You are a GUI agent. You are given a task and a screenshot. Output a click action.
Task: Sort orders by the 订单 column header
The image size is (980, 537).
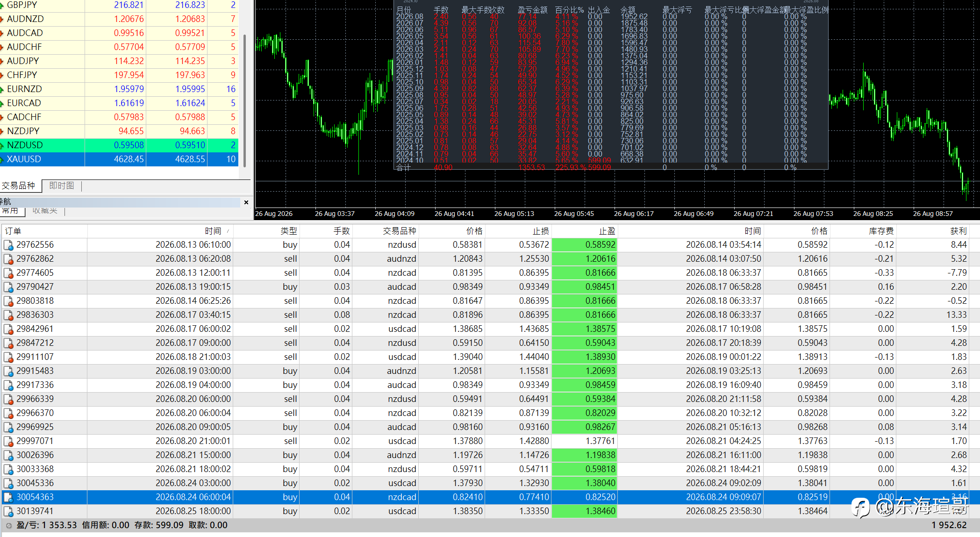coord(44,231)
